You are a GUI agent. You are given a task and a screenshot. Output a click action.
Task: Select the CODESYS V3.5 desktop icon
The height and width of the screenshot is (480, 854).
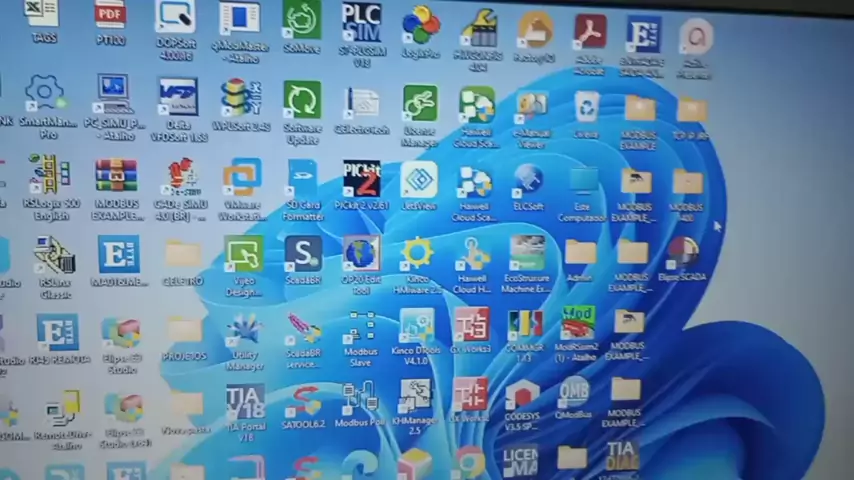(x=521, y=398)
